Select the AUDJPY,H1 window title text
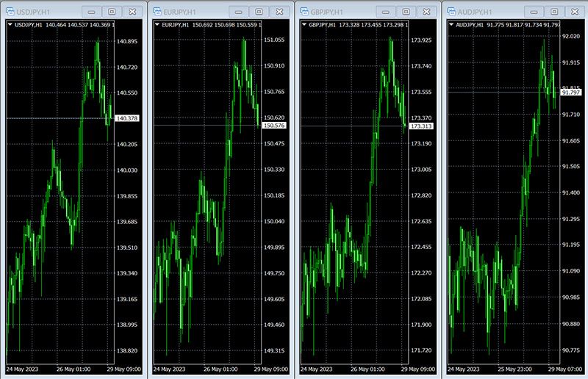 coord(474,12)
